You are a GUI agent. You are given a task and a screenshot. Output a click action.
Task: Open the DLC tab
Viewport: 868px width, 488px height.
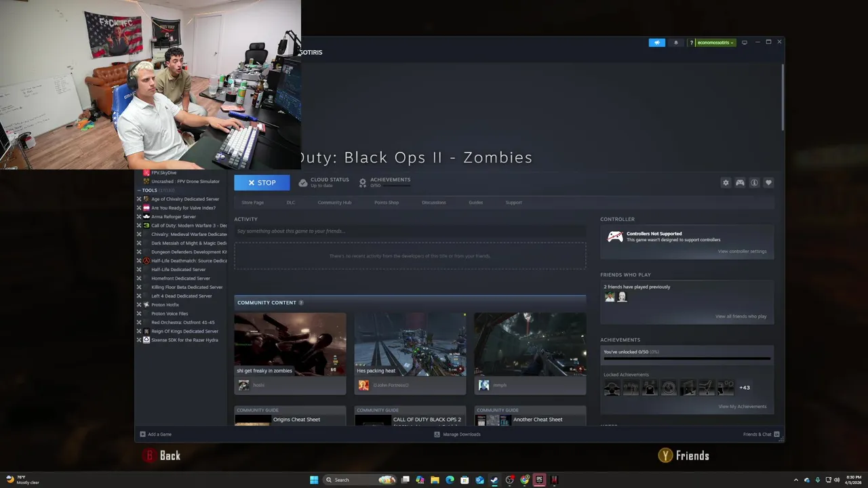291,203
